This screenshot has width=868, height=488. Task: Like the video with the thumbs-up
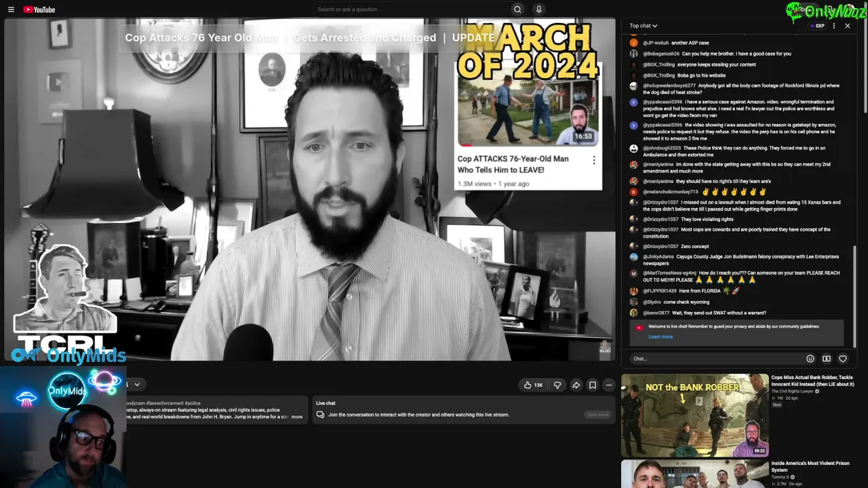[534, 385]
